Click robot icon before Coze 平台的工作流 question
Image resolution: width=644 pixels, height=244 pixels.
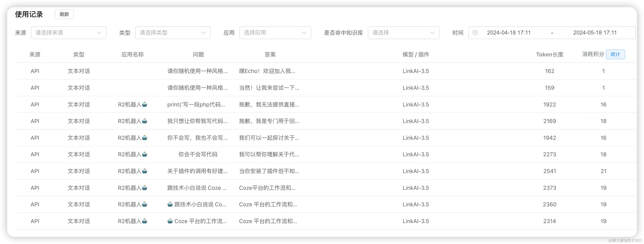pos(170,221)
